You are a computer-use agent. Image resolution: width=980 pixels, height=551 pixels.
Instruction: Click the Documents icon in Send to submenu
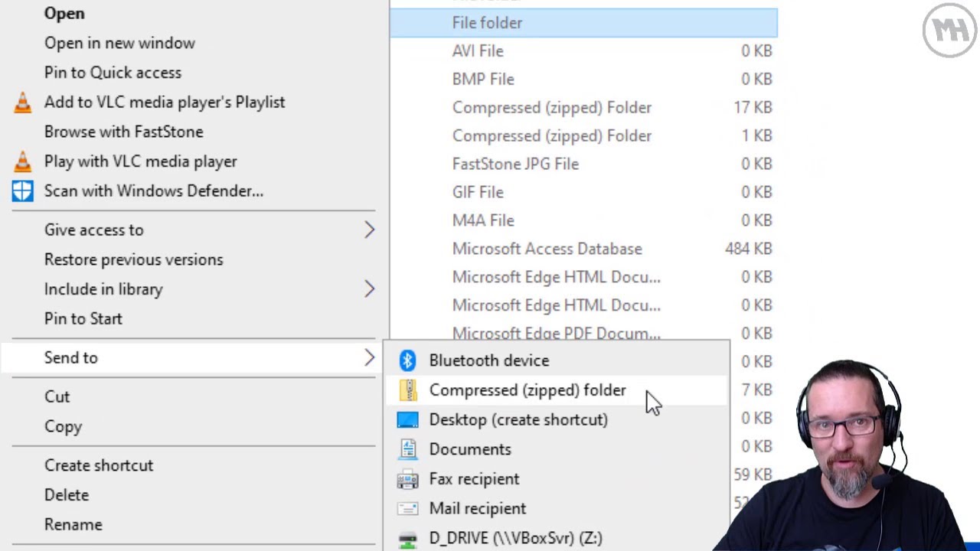(x=407, y=449)
